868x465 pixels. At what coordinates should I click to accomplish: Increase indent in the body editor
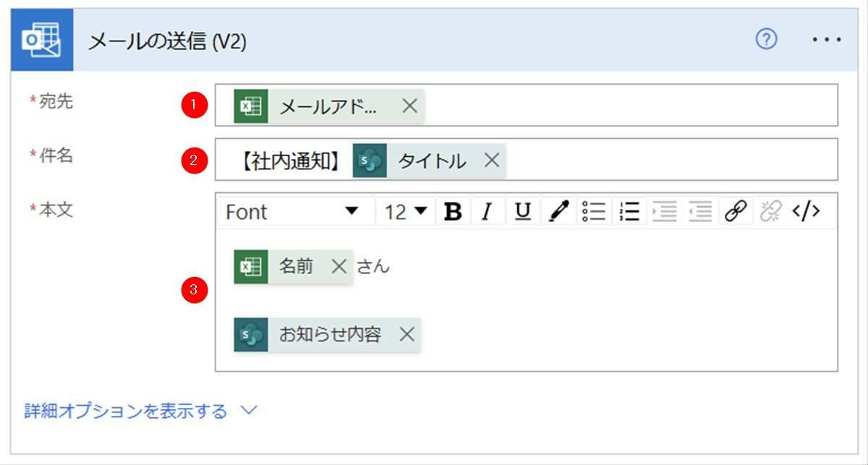(664, 212)
